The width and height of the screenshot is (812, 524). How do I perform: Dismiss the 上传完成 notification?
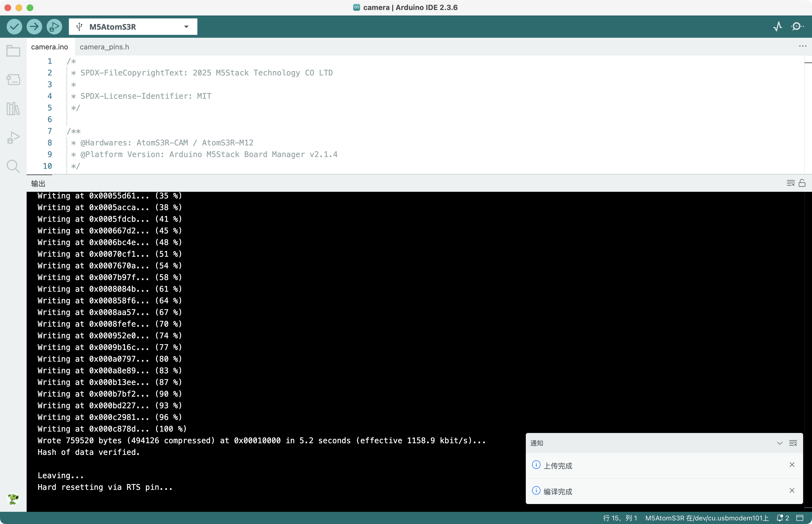tap(792, 465)
